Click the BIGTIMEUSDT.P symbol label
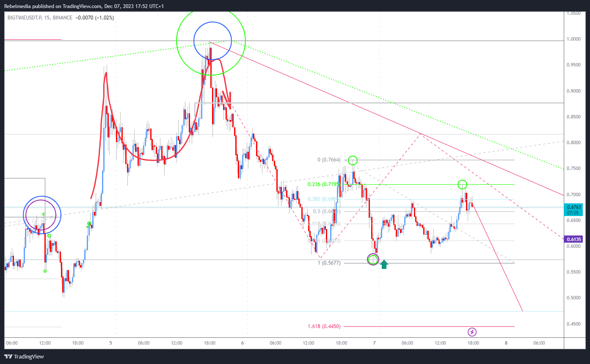This screenshot has height=364, width=590. [x=25, y=18]
